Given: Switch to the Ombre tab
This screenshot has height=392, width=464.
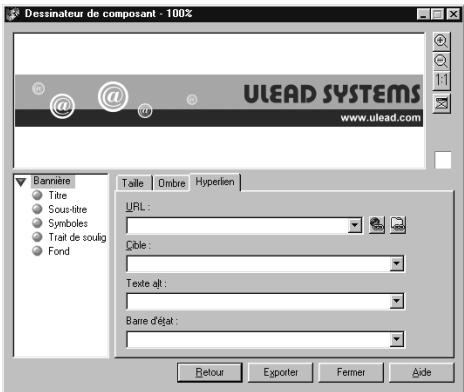Looking at the screenshot, I should [x=171, y=183].
